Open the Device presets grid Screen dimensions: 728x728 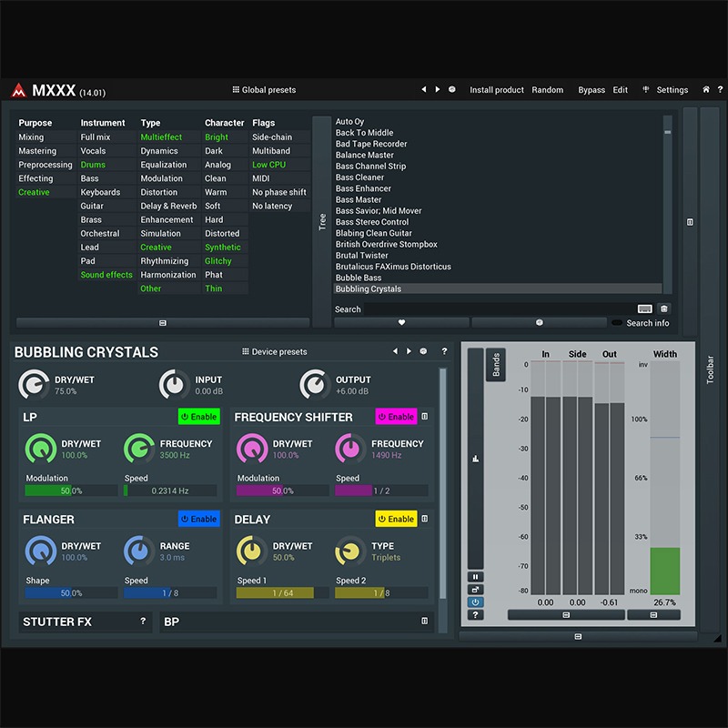pyautogui.click(x=275, y=351)
